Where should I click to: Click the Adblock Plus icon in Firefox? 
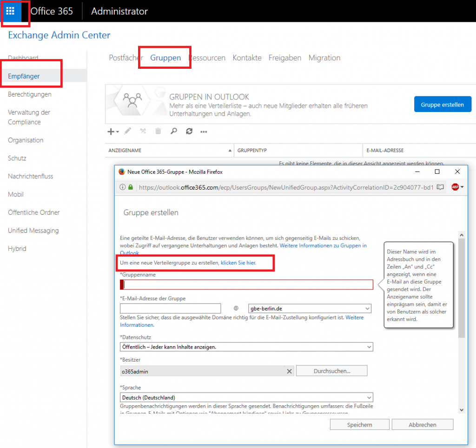(455, 187)
